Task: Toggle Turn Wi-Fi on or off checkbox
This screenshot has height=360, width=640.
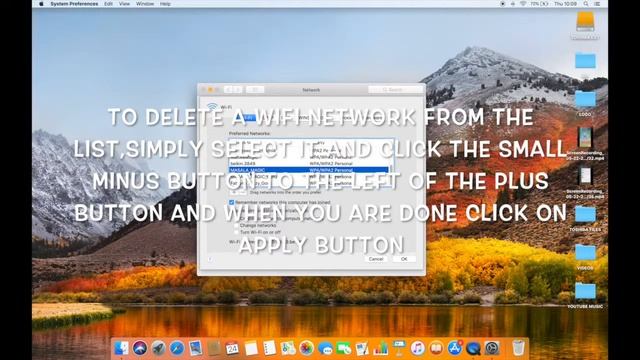Action: click(236, 232)
